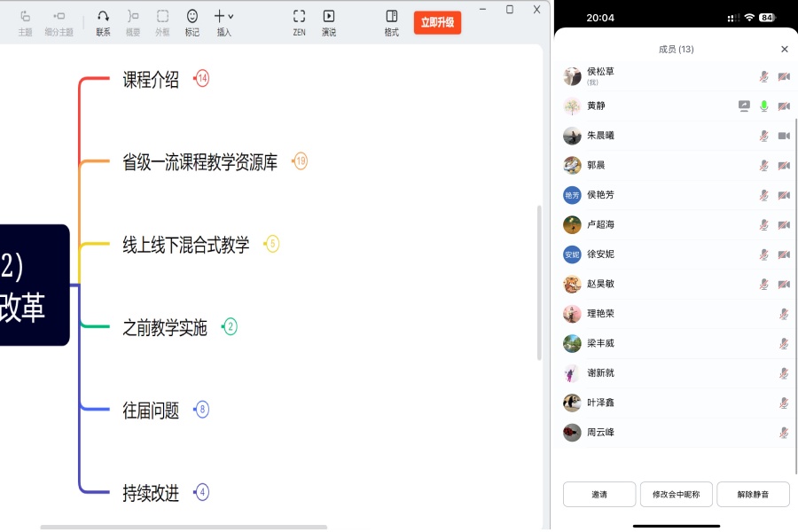Click the 立即升级 upgrade button

(x=435, y=22)
